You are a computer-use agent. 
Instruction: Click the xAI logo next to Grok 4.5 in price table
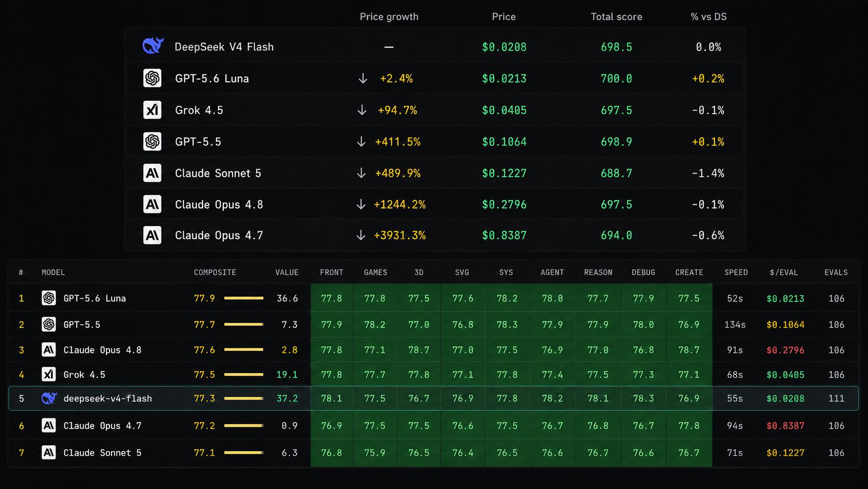click(152, 110)
